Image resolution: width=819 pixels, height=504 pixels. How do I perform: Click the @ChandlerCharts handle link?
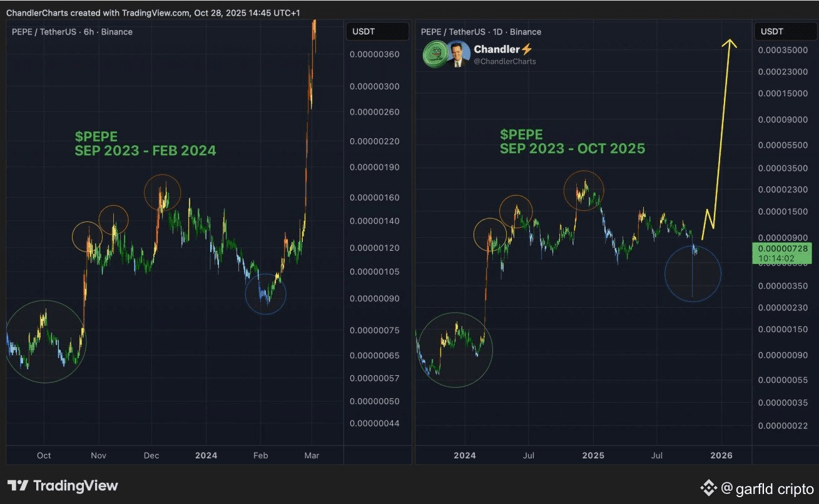tap(505, 61)
